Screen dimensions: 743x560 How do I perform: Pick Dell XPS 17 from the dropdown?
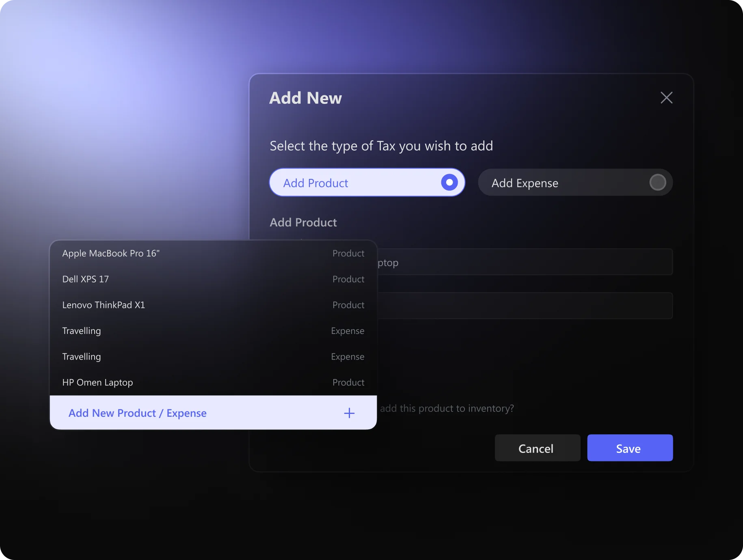click(86, 279)
